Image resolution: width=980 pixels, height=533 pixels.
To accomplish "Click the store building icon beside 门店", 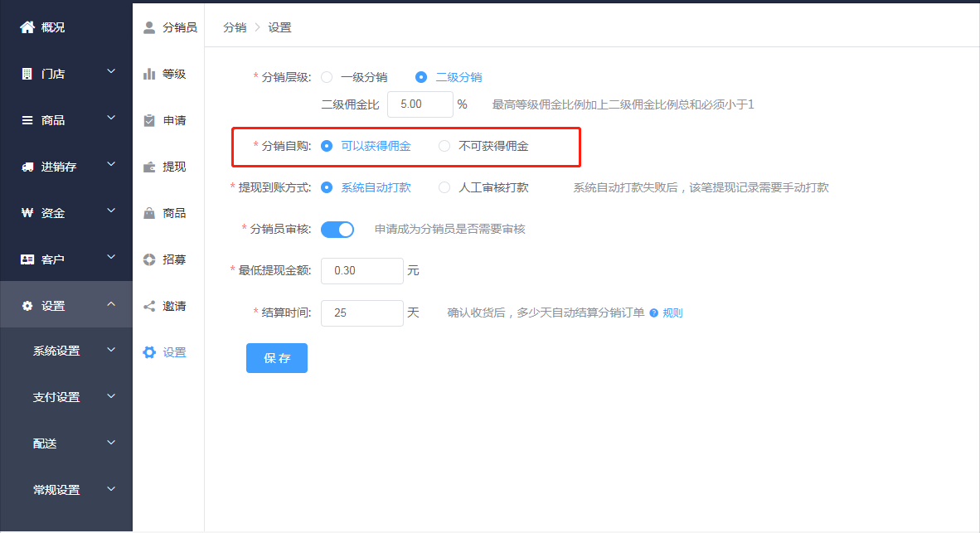I will click(x=27, y=74).
